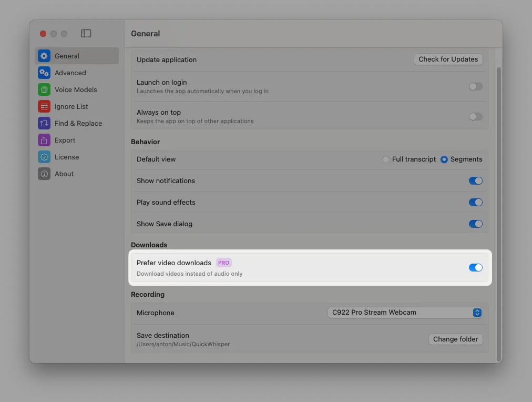
Task: Click the Default view label
Action: pos(156,159)
